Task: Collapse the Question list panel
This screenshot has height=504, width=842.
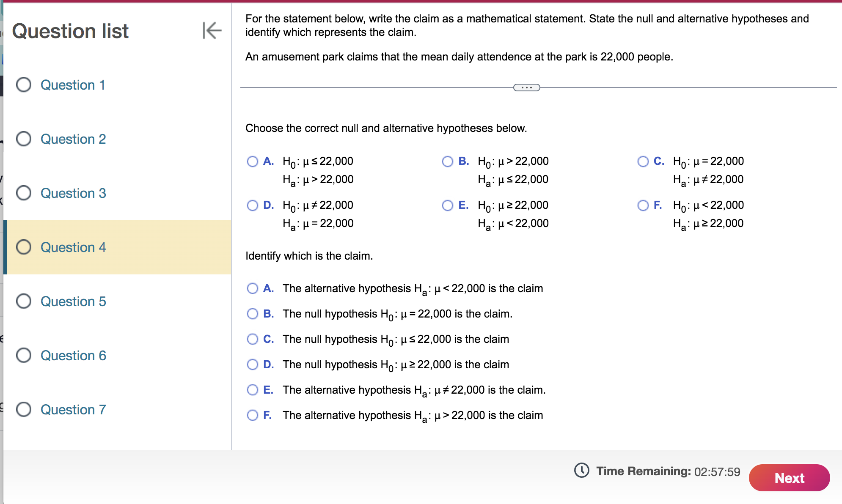Action: 212,30
